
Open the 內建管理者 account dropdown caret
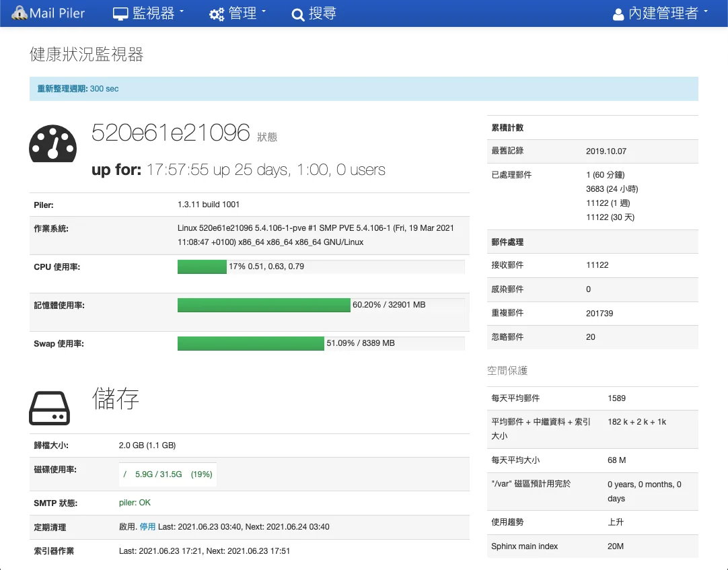[706, 11]
